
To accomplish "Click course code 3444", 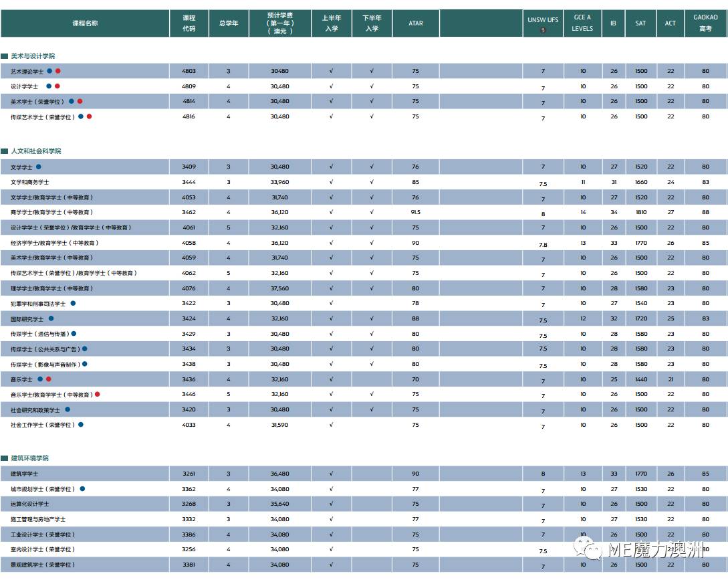I will point(189,182).
